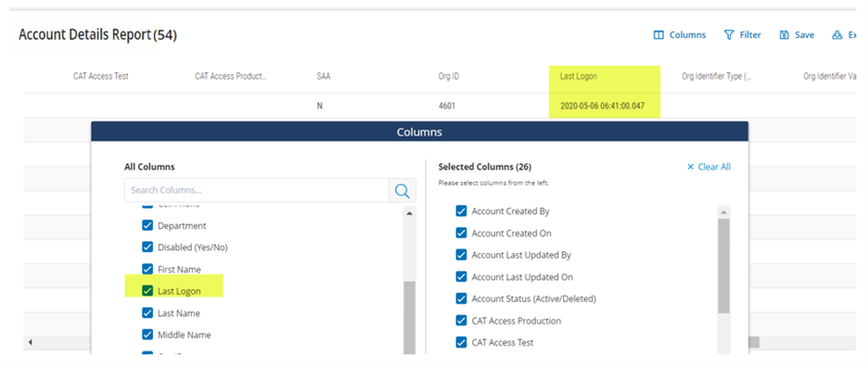Uncheck Account Created By in Selected Columns
868x367 pixels.
pyautogui.click(x=461, y=211)
